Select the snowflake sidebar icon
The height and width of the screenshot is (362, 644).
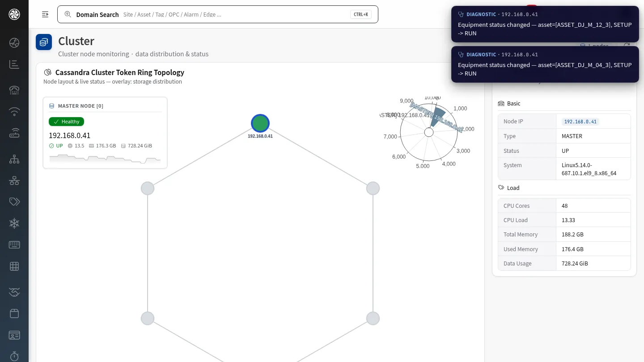point(14,223)
